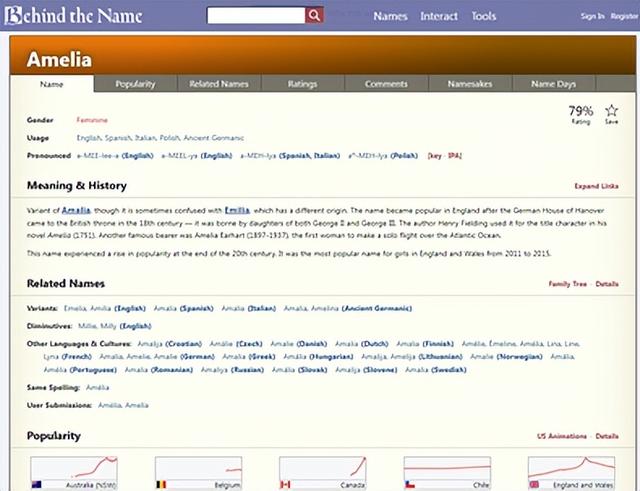Click the Australia flag icon
Image resolution: width=640 pixels, height=491 pixels.
[36, 485]
